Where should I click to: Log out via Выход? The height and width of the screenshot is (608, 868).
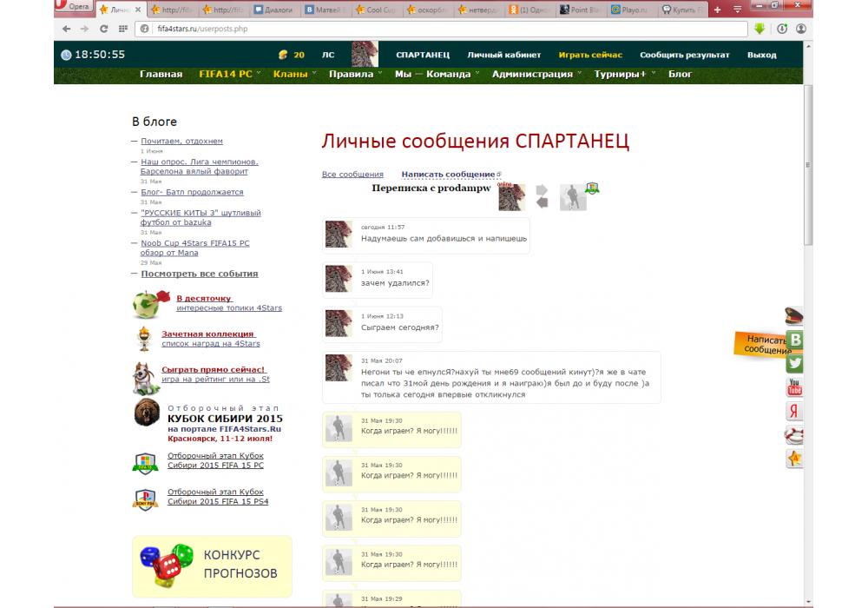pos(762,55)
